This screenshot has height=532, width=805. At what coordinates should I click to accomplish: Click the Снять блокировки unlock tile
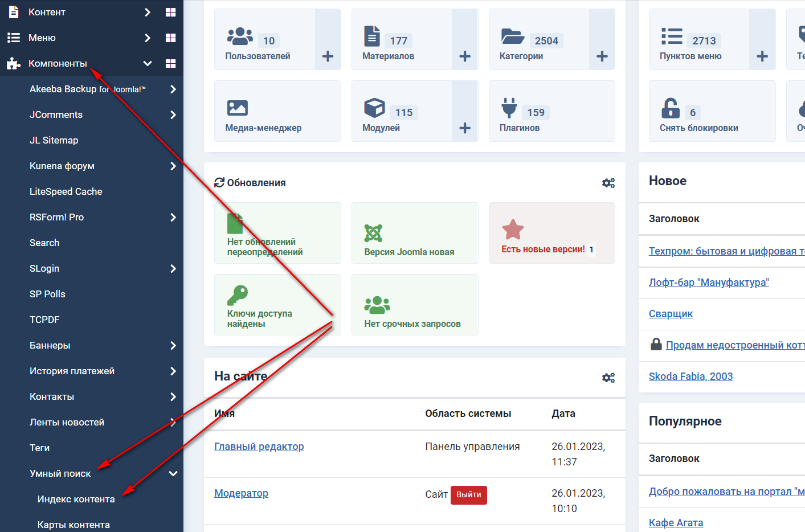712,111
